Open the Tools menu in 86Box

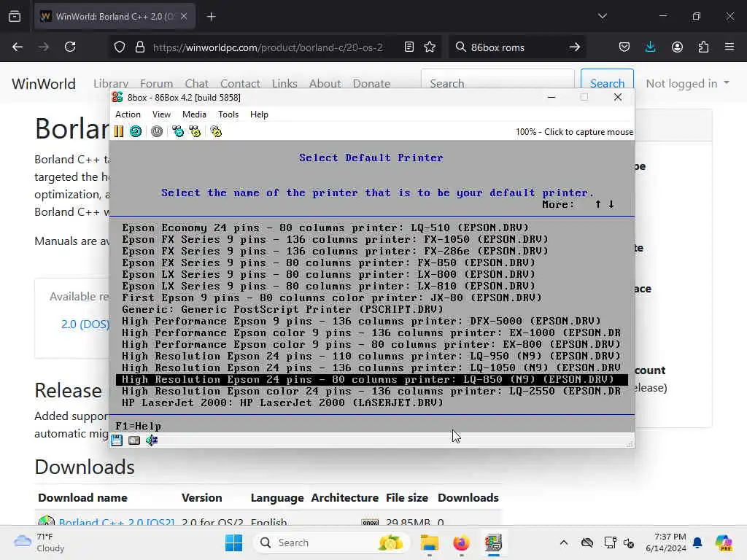pyautogui.click(x=228, y=114)
